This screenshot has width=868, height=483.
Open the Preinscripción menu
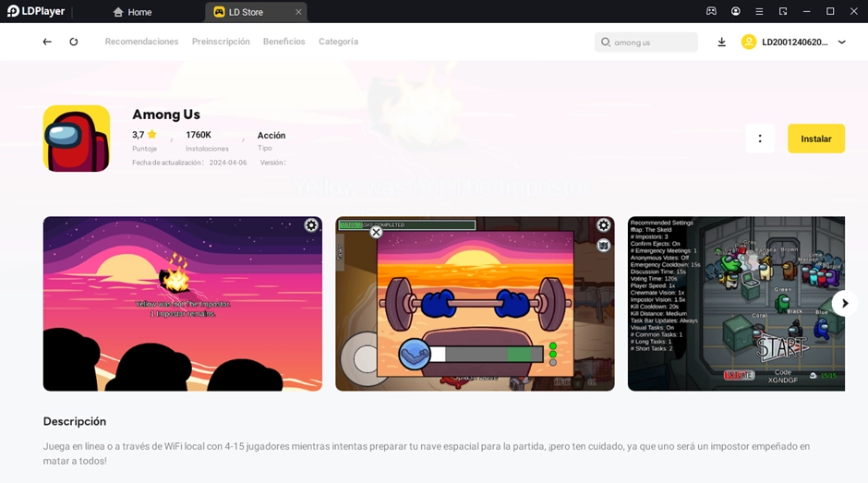221,42
